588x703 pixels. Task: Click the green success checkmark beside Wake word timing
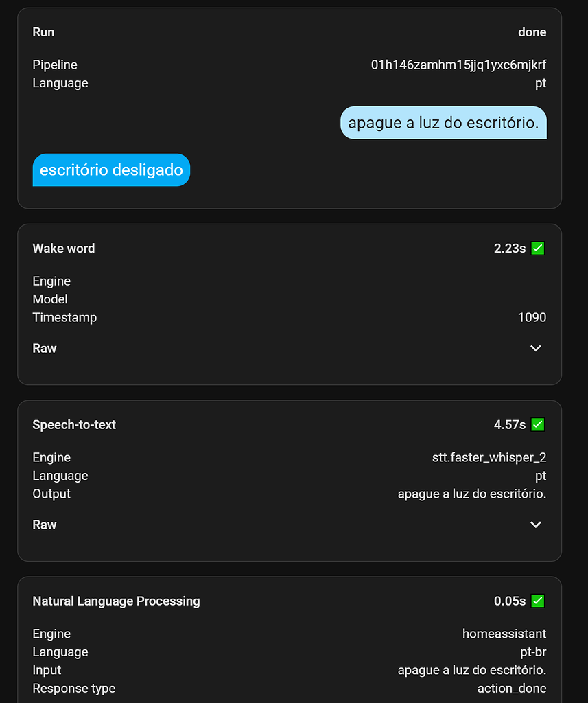point(537,248)
